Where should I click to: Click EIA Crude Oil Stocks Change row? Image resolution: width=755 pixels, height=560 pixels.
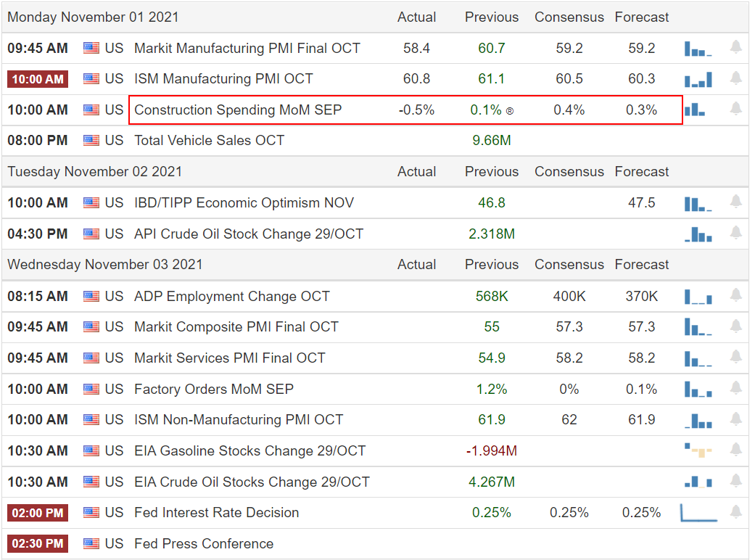(x=252, y=482)
